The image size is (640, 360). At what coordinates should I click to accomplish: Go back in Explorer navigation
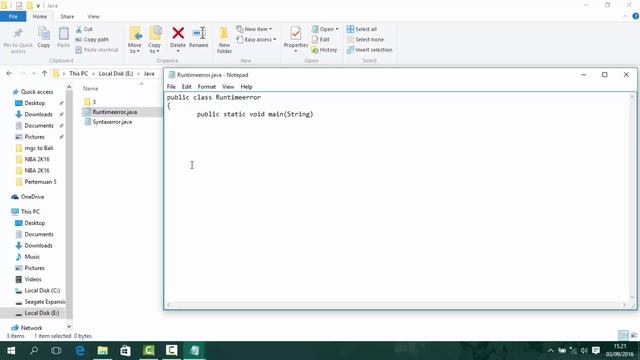pyautogui.click(x=9, y=73)
